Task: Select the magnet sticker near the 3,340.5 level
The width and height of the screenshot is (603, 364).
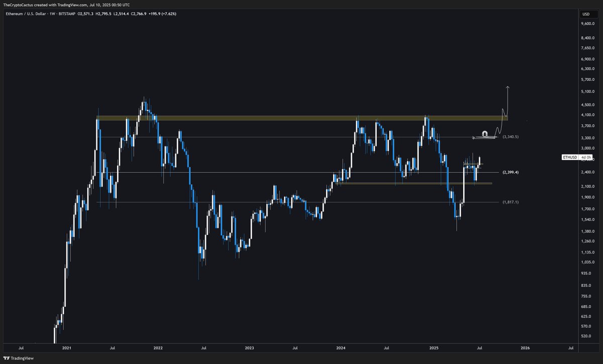Action: click(484, 134)
